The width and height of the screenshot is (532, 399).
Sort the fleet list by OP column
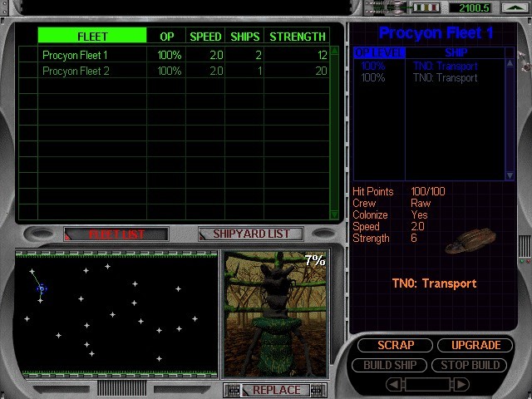pyautogui.click(x=166, y=36)
